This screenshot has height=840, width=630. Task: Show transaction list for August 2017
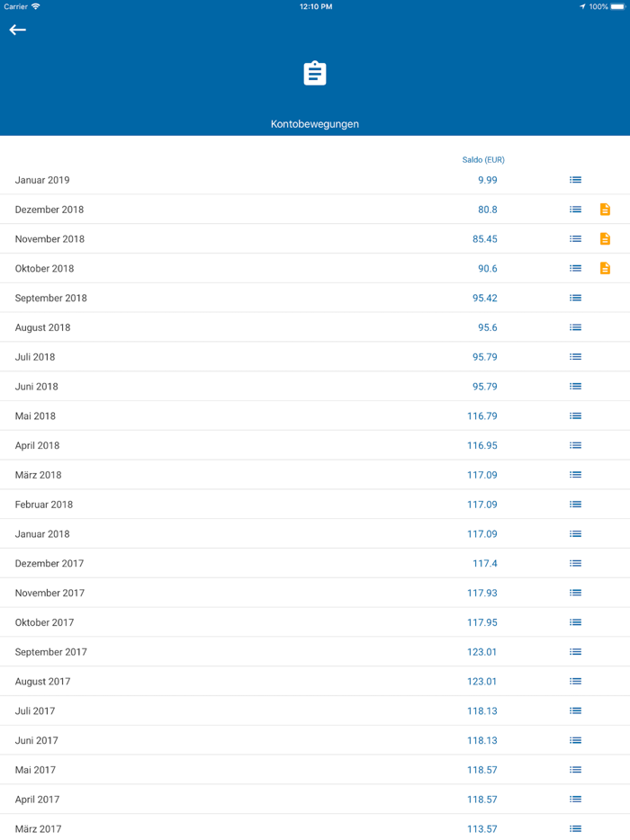pyautogui.click(x=575, y=682)
